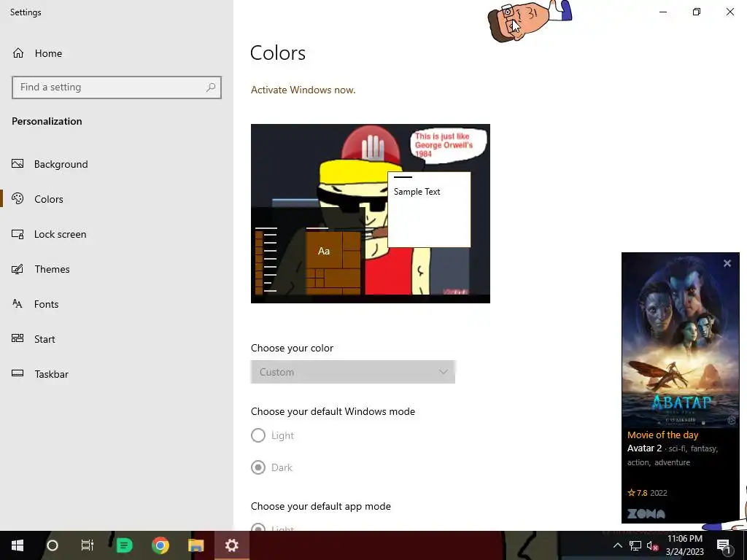Viewport: 747px width, 560px height.
Task: Open File Explorer from taskbar
Action: click(196, 545)
